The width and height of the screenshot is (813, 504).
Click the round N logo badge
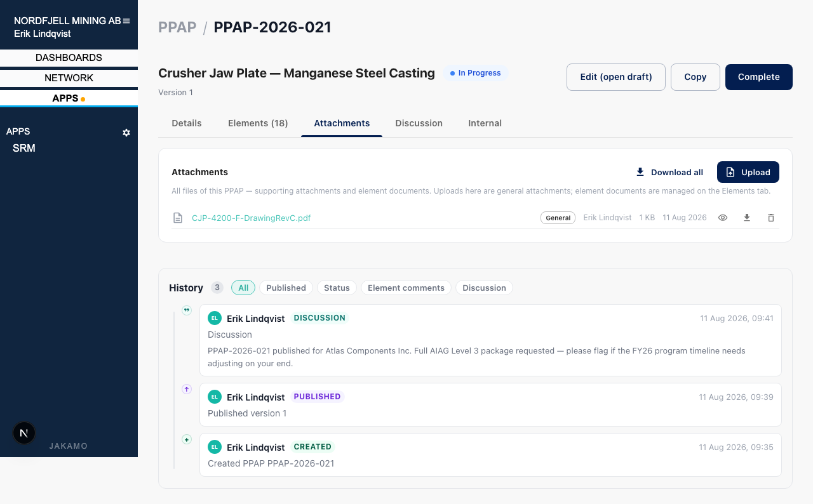24,433
